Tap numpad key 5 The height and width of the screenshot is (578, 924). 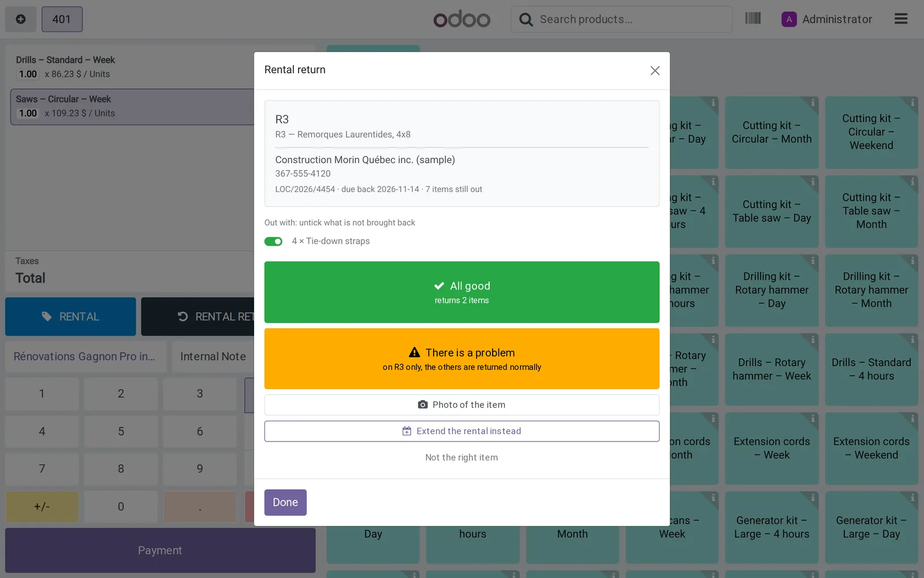coord(121,431)
